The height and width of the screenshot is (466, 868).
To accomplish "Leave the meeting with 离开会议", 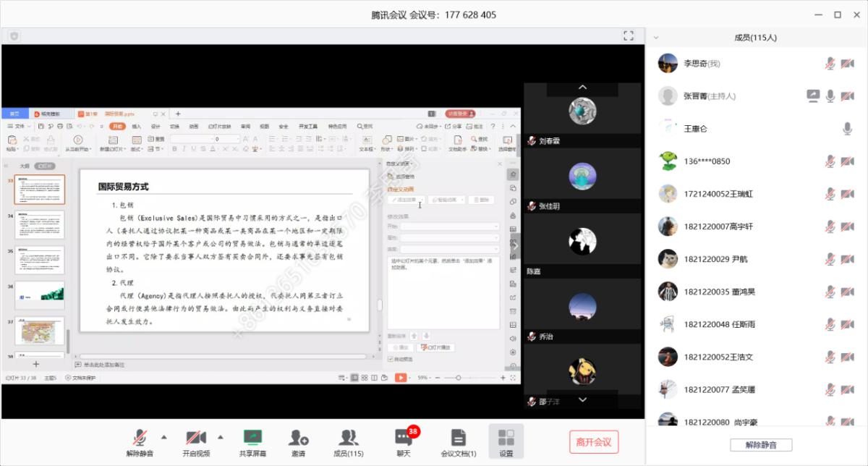I will click(594, 442).
